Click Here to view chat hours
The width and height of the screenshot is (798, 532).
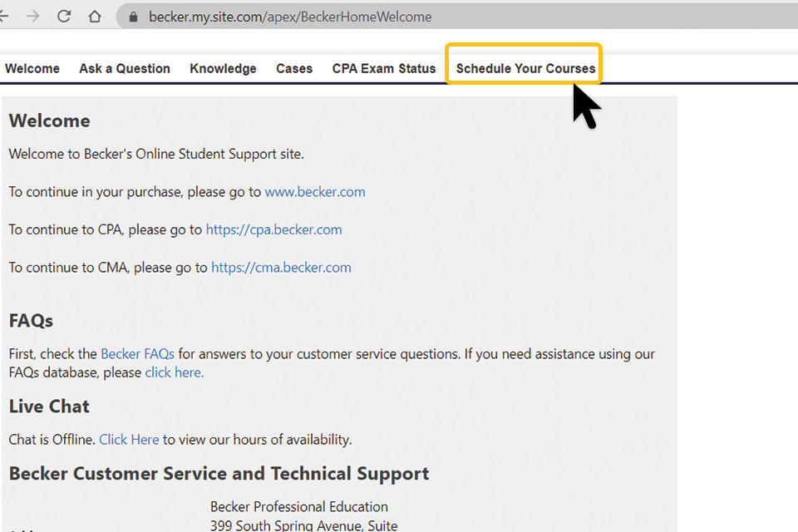(129, 440)
